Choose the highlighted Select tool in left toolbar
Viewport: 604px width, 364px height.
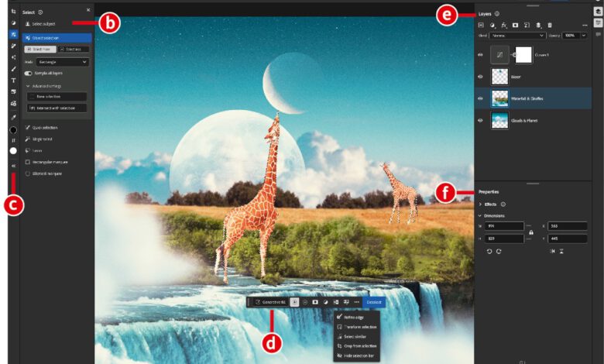pyautogui.click(x=13, y=34)
